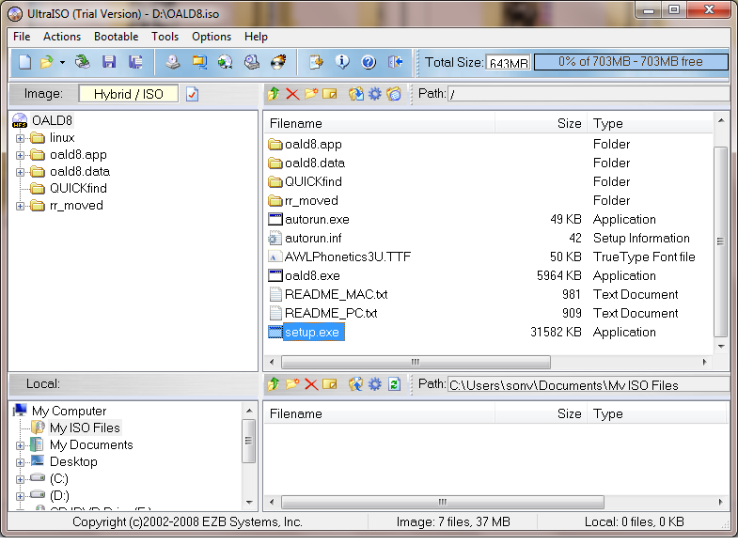Select the autorun.inf file
Image resolution: width=738 pixels, height=560 pixels.
pyautogui.click(x=313, y=238)
